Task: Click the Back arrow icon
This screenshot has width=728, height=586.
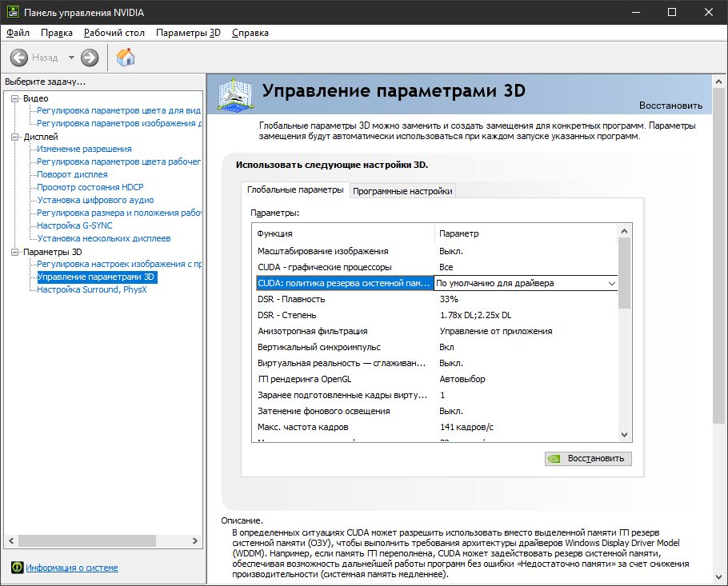Action: click(x=19, y=58)
